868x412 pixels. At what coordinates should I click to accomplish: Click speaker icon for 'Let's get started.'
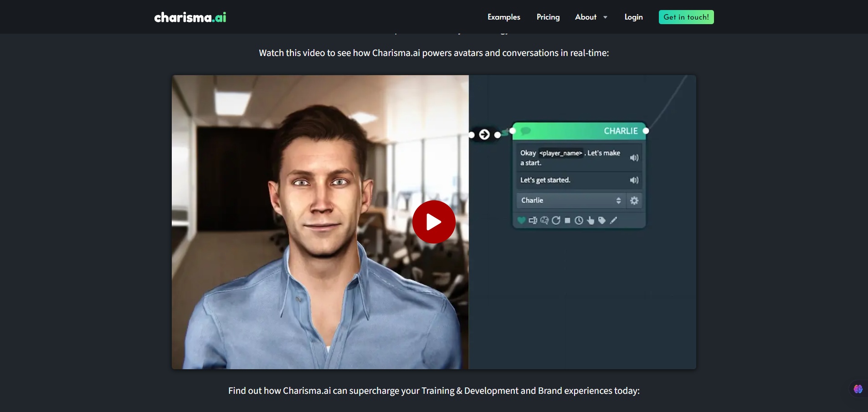pos(634,180)
